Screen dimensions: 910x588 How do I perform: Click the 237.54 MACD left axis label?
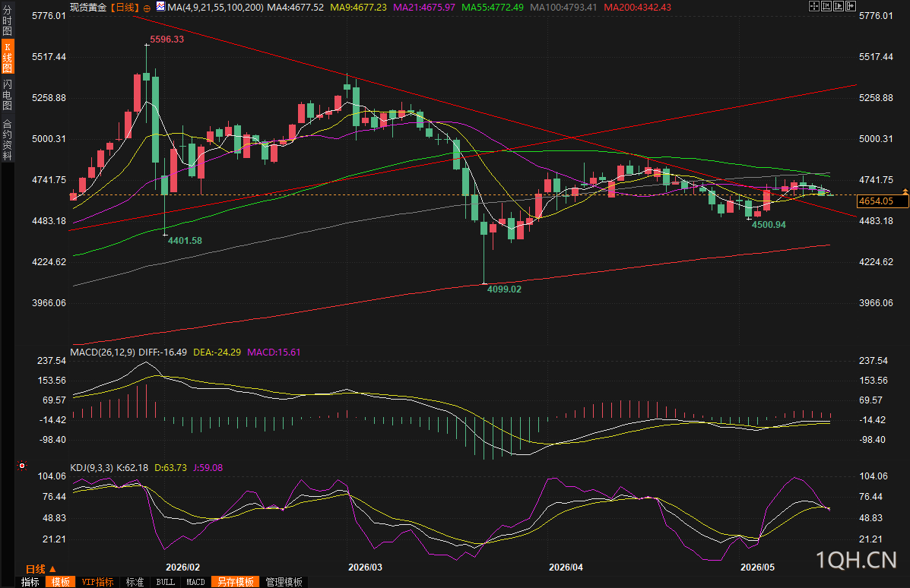(52, 361)
